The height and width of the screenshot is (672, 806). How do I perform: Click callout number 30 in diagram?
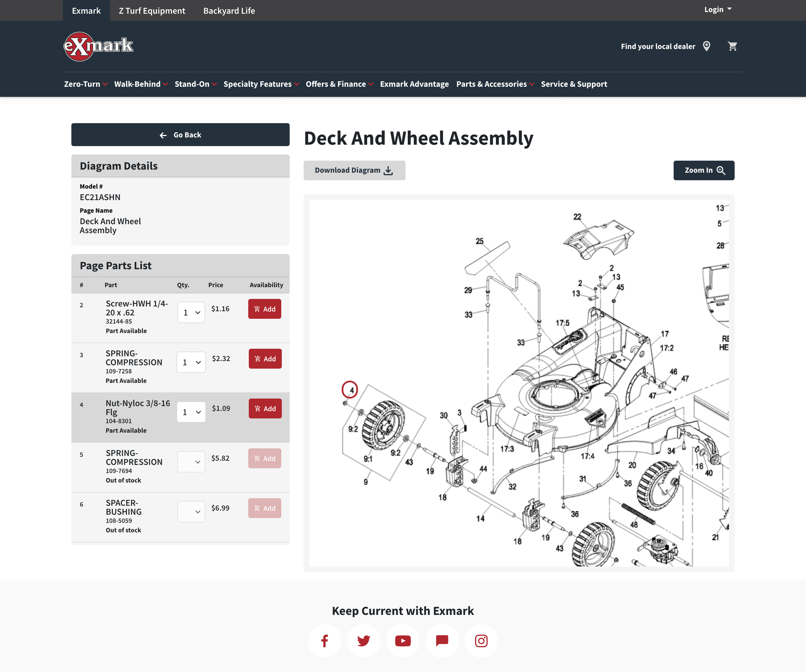[x=444, y=415]
